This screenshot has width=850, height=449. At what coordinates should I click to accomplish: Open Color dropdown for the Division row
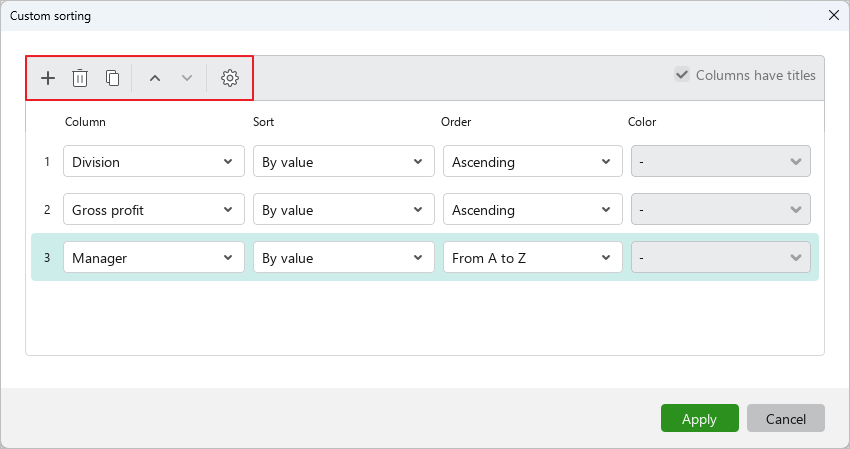point(721,161)
